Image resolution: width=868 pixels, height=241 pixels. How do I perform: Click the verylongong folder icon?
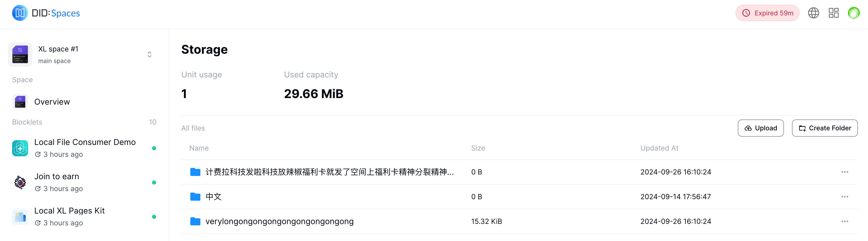[195, 221]
